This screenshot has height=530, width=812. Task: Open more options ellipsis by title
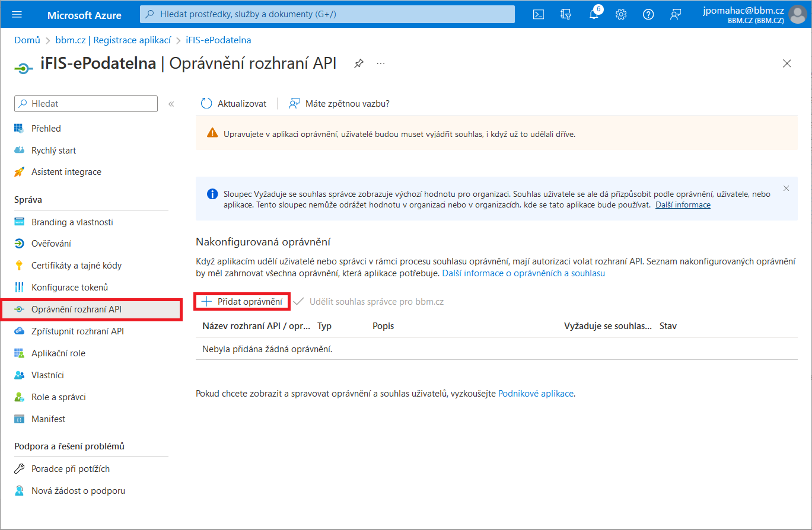pos(381,63)
